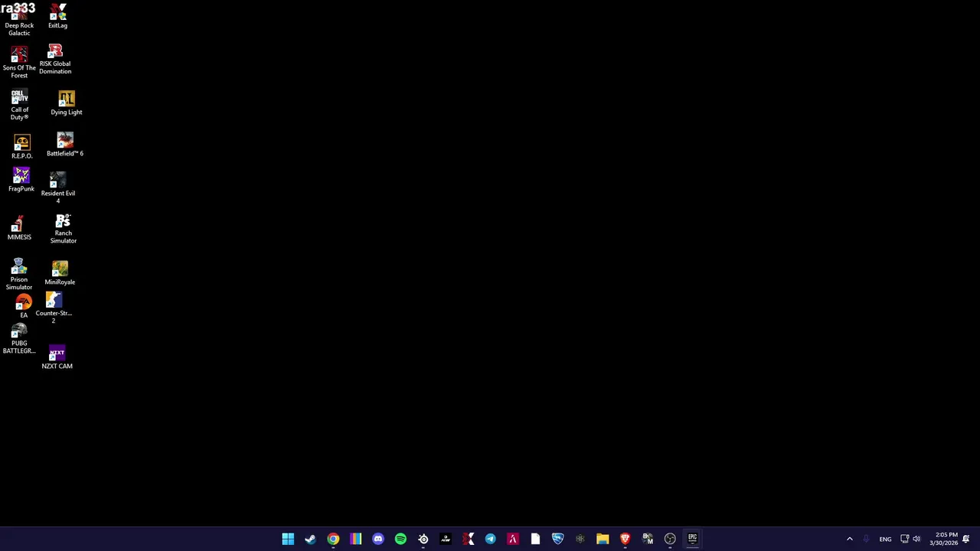Select the Dying Light desktop shortcut
The height and width of the screenshot is (551, 980).
click(66, 103)
